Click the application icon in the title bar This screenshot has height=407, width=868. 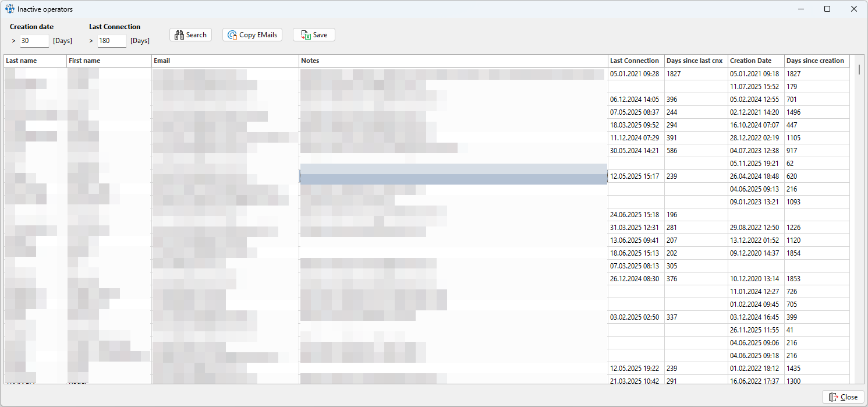10,9
